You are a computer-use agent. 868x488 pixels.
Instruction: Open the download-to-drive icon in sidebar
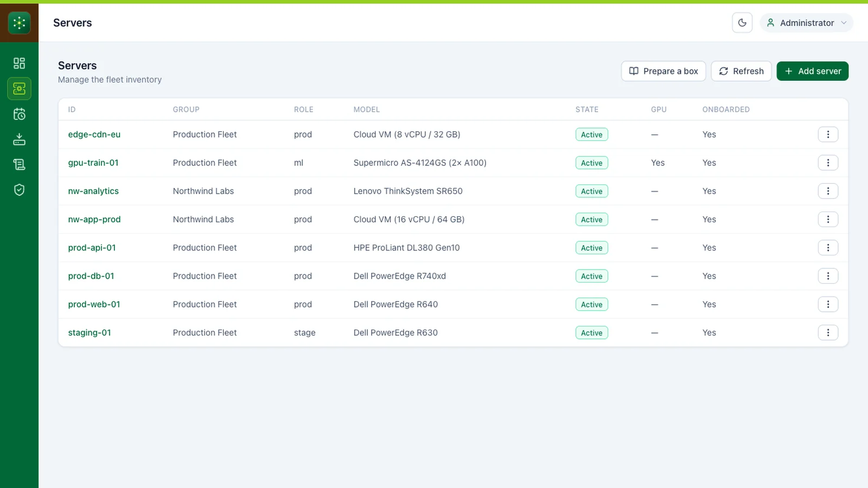[x=19, y=139]
